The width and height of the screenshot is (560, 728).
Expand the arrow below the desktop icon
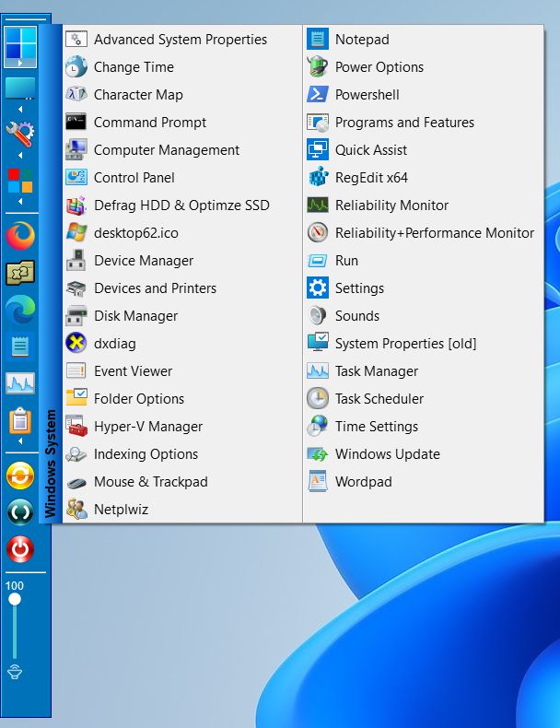(x=20, y=110)
